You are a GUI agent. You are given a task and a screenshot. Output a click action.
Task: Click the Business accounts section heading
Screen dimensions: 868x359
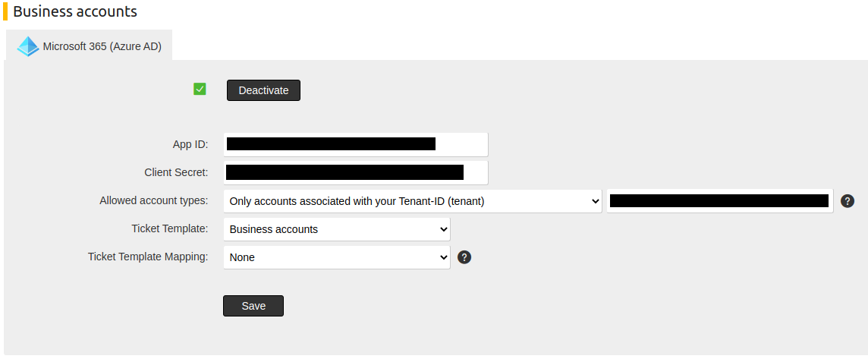74,11
